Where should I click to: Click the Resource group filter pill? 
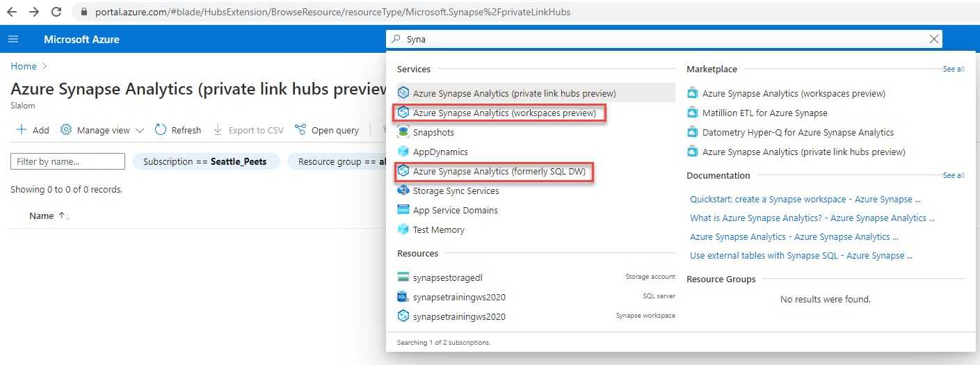click(x=337, y=161)
